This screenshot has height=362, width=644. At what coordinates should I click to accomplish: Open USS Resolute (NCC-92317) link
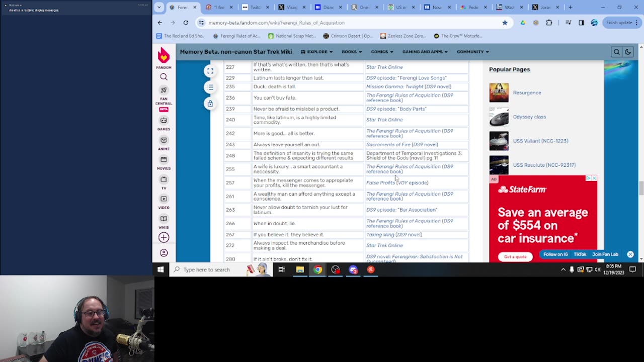coord(544,165)
